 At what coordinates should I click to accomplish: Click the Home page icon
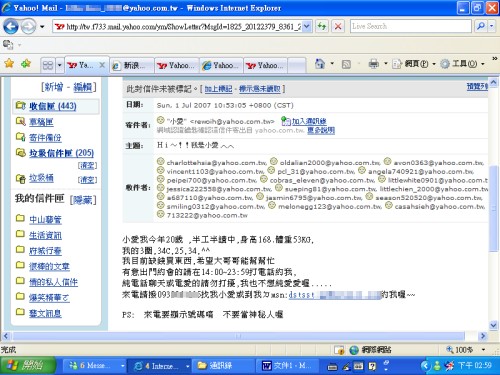click(320, 63)
